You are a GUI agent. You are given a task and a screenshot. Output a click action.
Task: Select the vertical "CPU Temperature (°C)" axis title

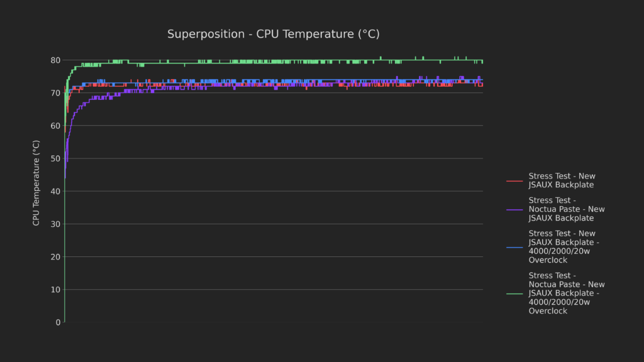pyautogui.click(x=36, y=183)
